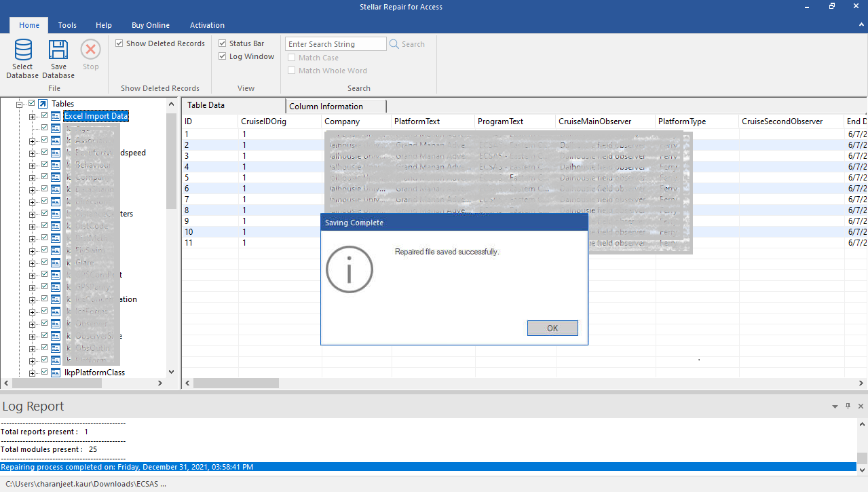Click the Tables node arrow icon
Image resolution: width=868 pixels, height=492 pixels.
pos(43,104)
